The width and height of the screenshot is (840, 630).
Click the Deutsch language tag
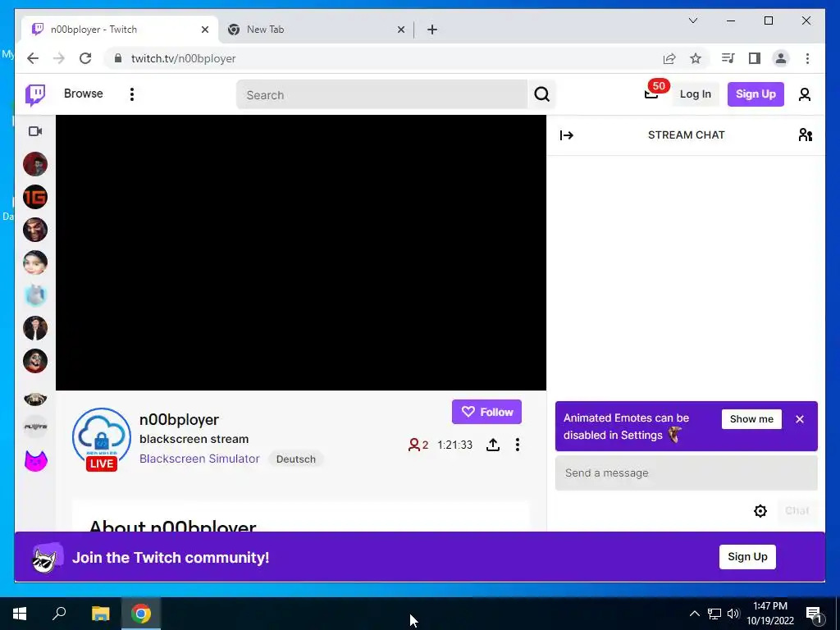(295, 459)
